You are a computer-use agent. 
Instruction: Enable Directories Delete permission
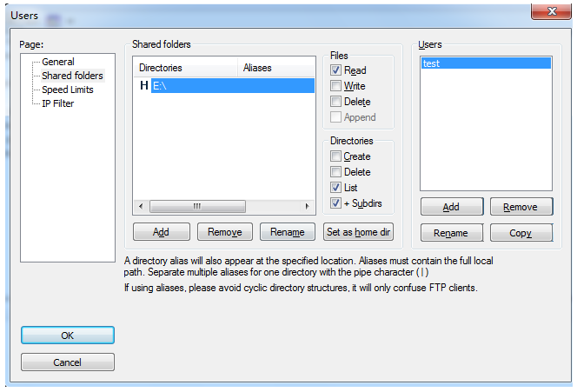335,171
